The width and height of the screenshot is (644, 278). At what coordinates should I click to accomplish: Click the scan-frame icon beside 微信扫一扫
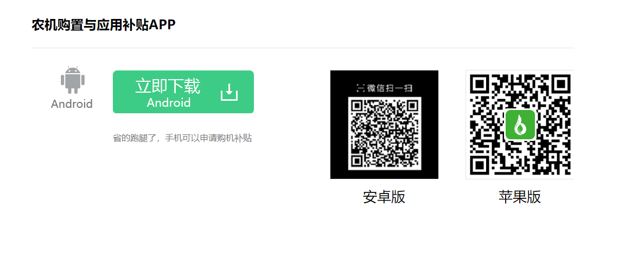point(360,88)
